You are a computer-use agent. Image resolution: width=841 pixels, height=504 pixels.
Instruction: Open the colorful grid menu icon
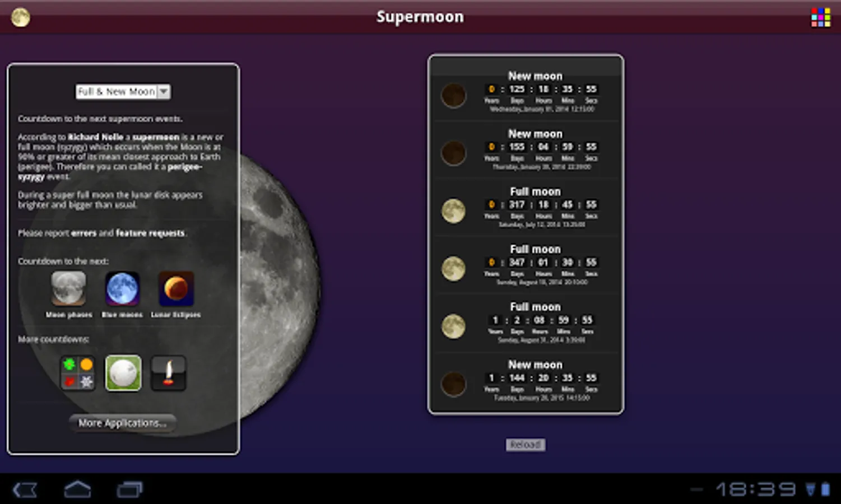coord(821,17)
